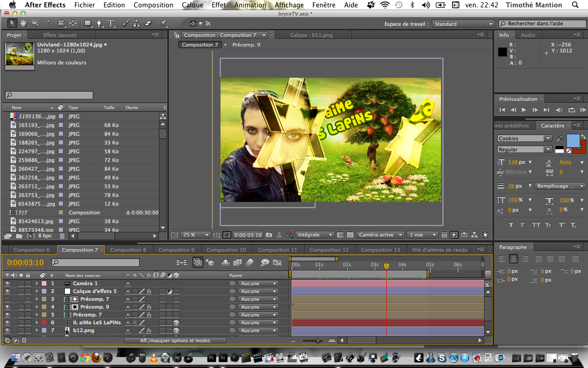This screenshot has height=368, width=588.
Task: Hide the IL aiMe LeS LaPiNs layer
Action: [x=7, y=322]
